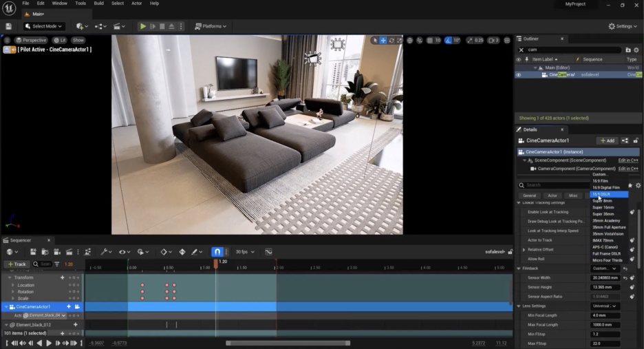This screenshot has width=644, height=349.
Task: Start Play in Editor with the green play button
Action: pos(143,26)
